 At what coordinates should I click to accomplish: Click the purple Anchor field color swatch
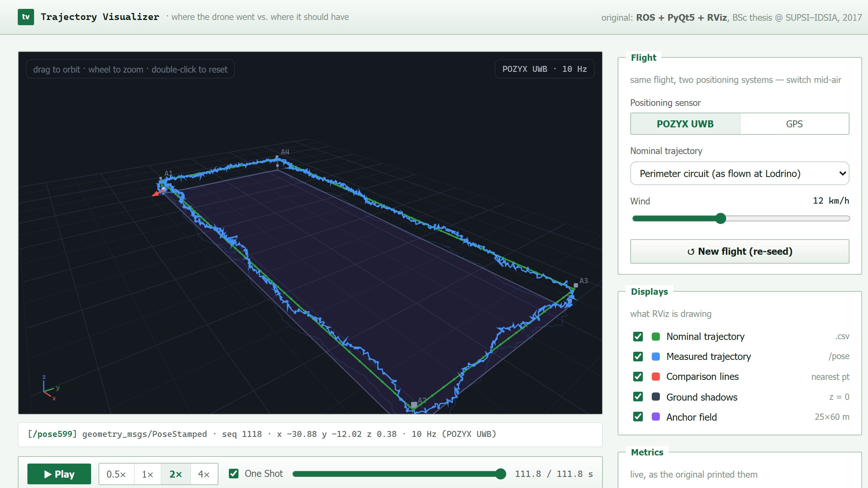point(656,417)
